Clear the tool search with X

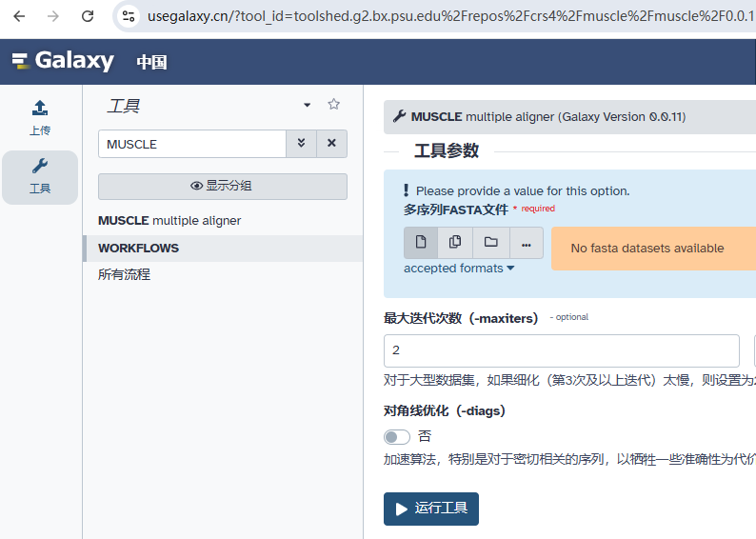(331, 144)
